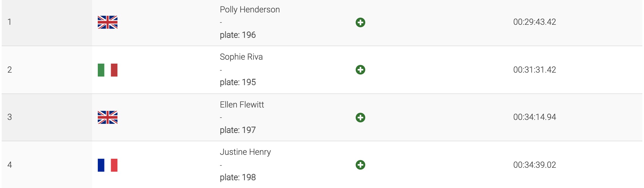Select the name Polly Henderson

250,10
